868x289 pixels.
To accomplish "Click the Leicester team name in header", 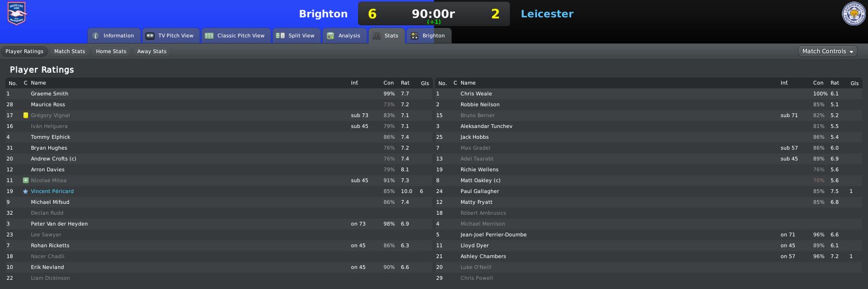I will pos(547,14).
